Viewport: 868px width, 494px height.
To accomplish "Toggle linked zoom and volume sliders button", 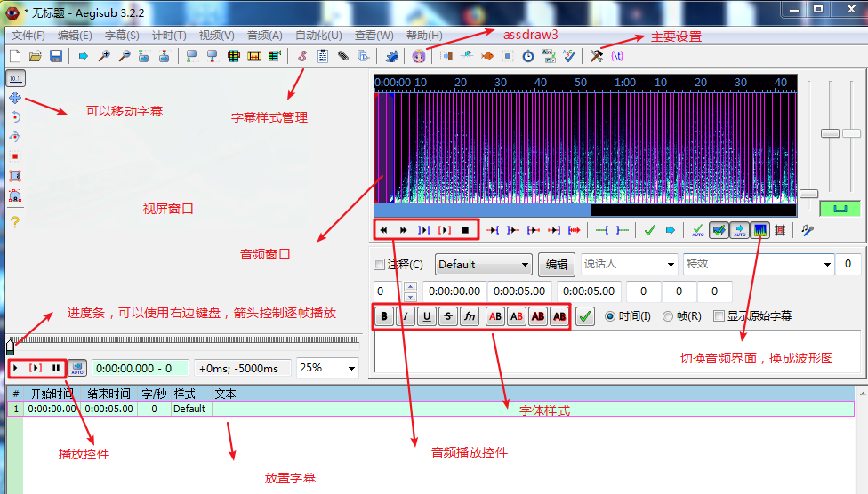I will pos(840,209).
